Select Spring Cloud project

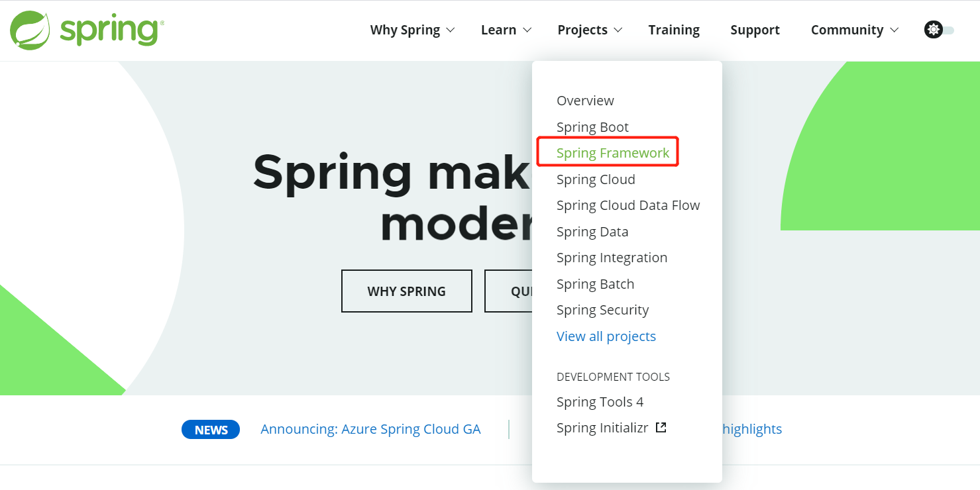pyautogui.click(x=596, y=179)
